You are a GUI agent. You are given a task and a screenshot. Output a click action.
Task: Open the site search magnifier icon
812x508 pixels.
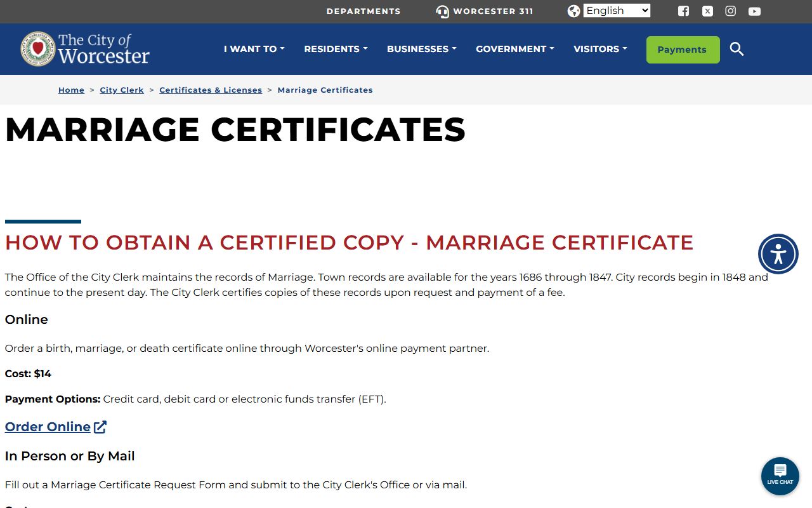(737, 49)
